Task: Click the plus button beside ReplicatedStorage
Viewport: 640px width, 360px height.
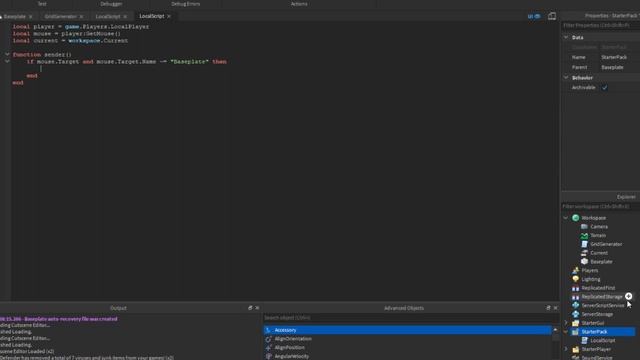Action: click(629, 296)
